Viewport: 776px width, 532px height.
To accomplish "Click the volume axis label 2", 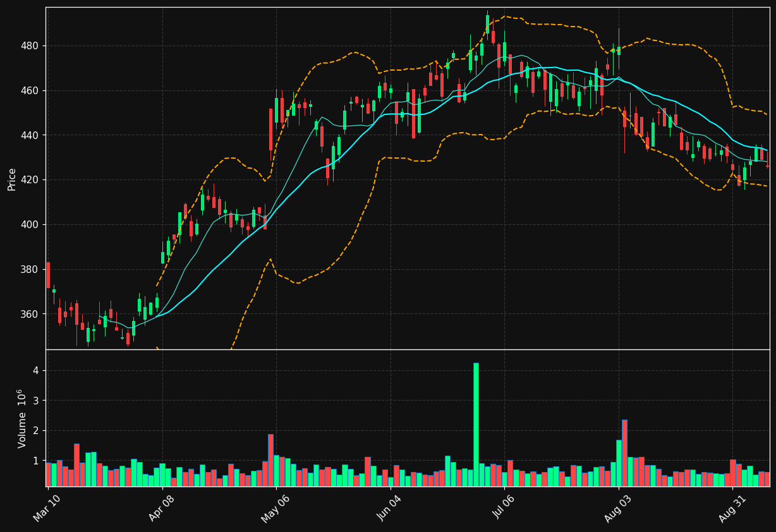I will 36,431.
